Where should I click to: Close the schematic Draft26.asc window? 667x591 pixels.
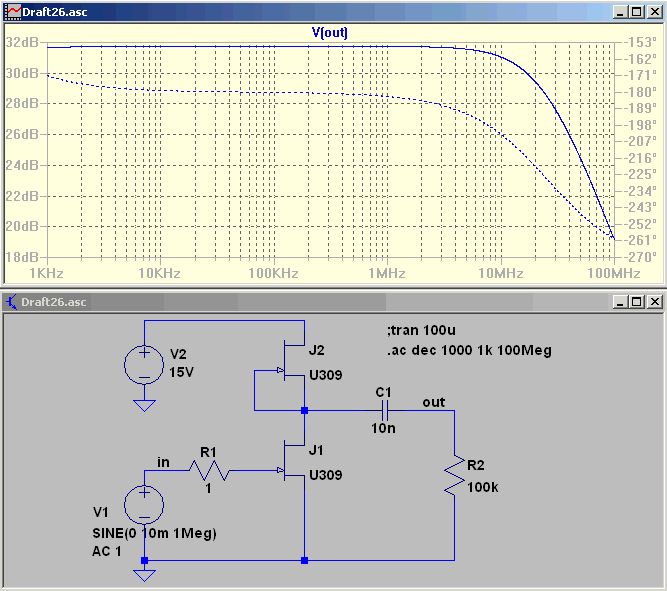click(655, 302)
